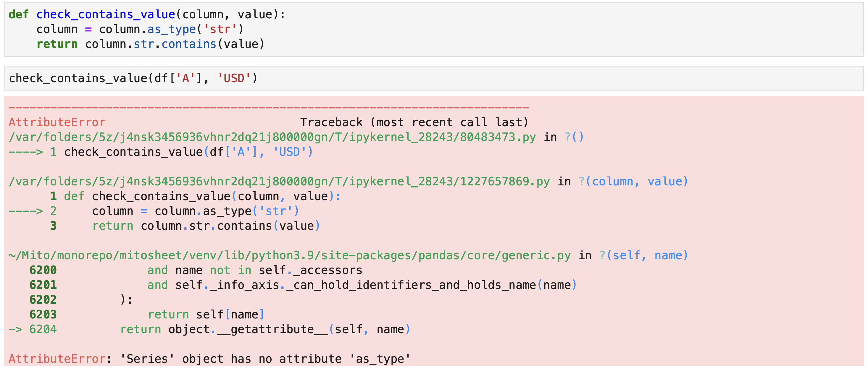Viewport: 868px width, 369px height.
Task: Click the arrow pointing to traceback line 2
Action: click(x=26, y=211)
